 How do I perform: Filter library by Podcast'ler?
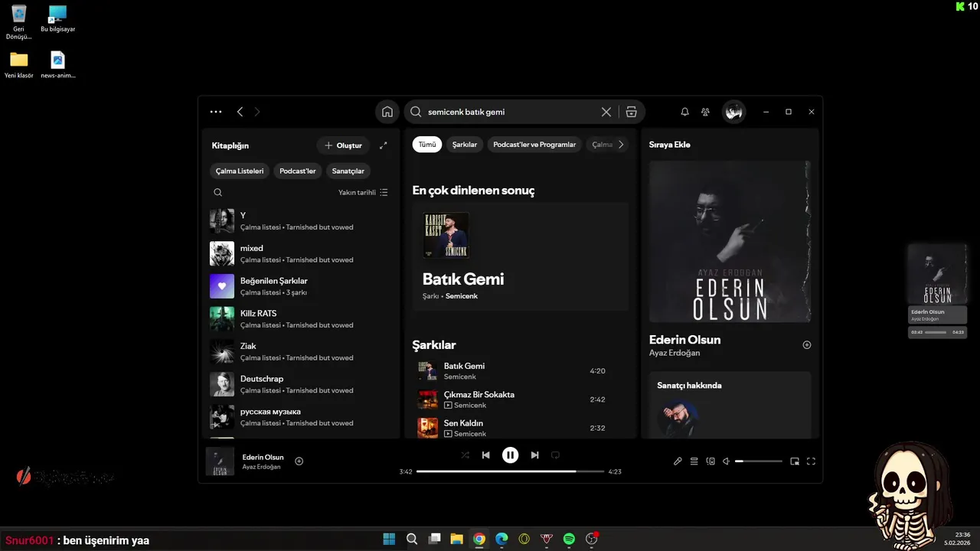coord(298,171)
